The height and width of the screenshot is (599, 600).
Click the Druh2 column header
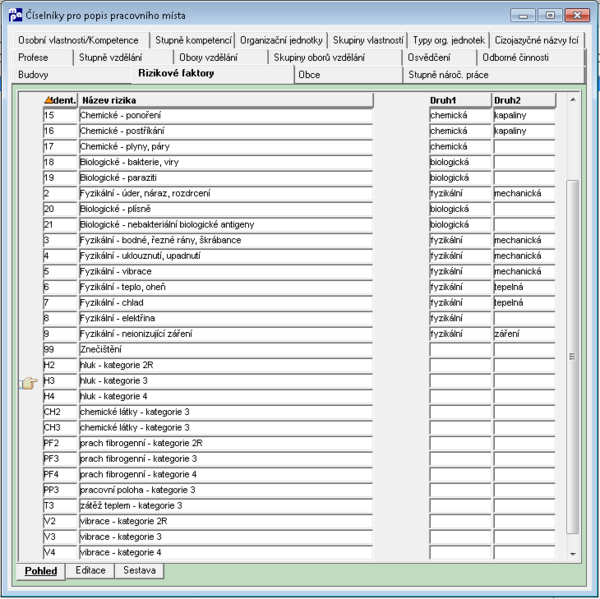click(524, 100)
